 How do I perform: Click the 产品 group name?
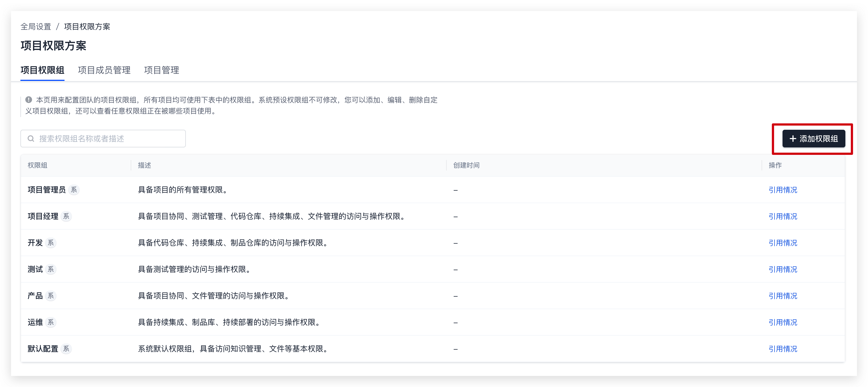[35, 296]
